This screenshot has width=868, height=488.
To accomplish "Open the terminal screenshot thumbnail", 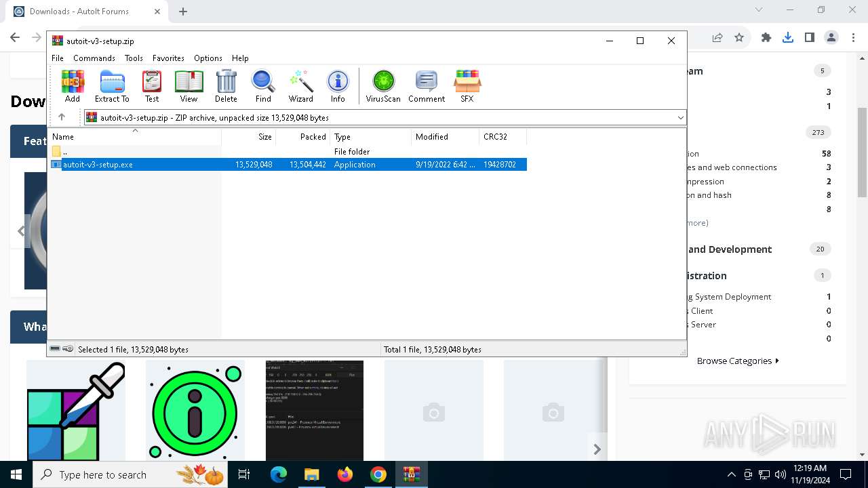I will pos(315,411).
